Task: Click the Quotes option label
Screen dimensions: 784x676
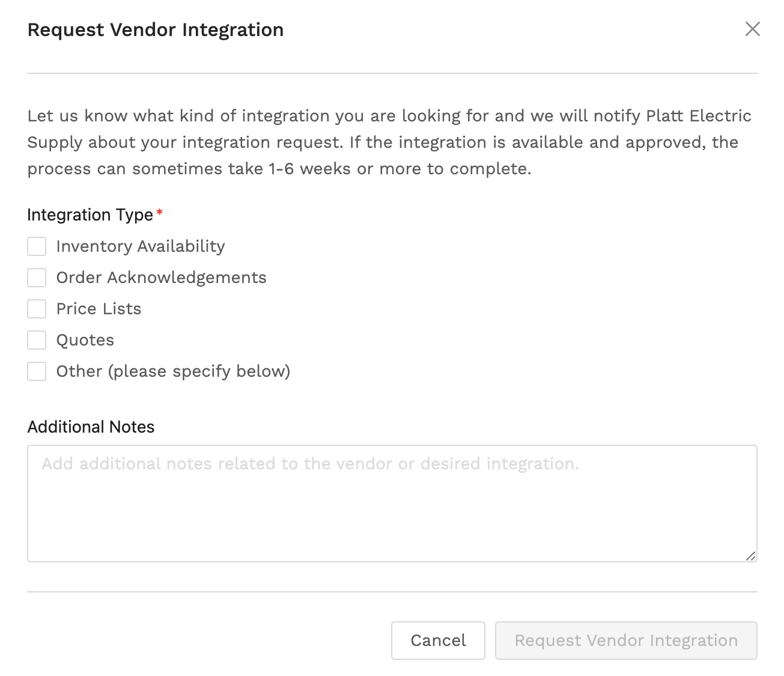Action: point(85,340)
